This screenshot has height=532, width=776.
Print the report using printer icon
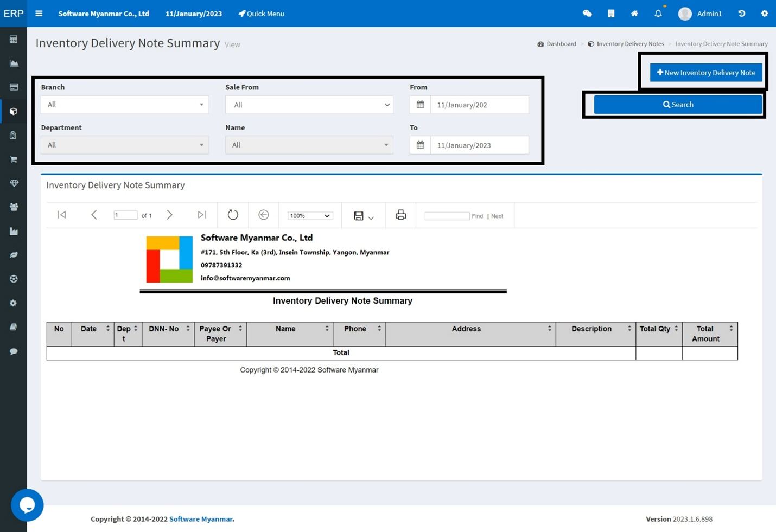401,215
